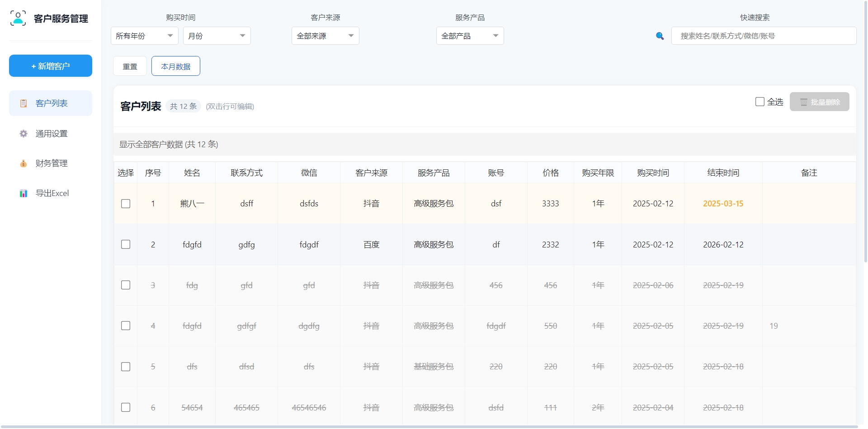
Task: Click the contact cell gdfgf
Action: 247,326
